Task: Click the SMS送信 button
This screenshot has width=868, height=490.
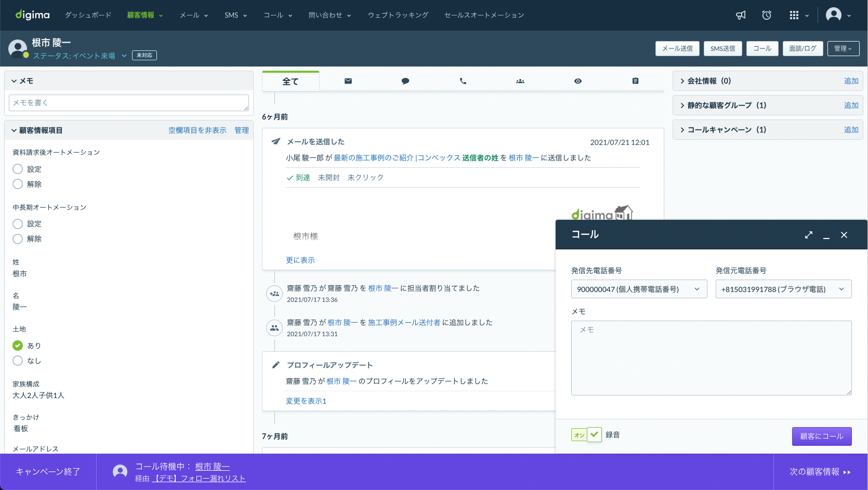Action: pyautogui.click(x=723, y=48)
